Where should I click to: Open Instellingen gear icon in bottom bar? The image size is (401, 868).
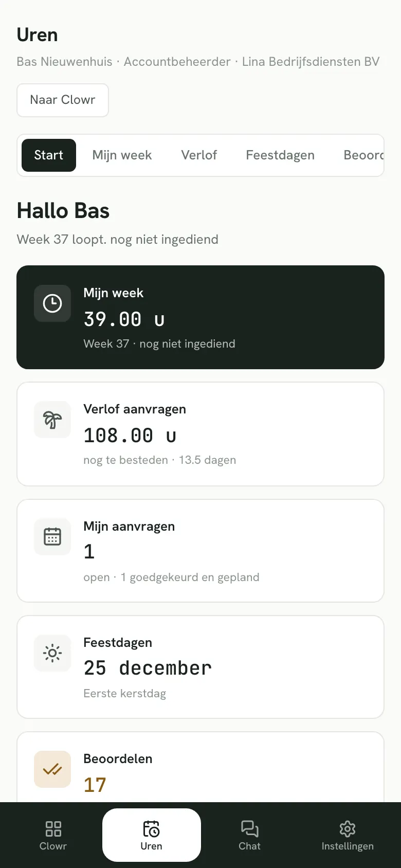tap(348, 835)
